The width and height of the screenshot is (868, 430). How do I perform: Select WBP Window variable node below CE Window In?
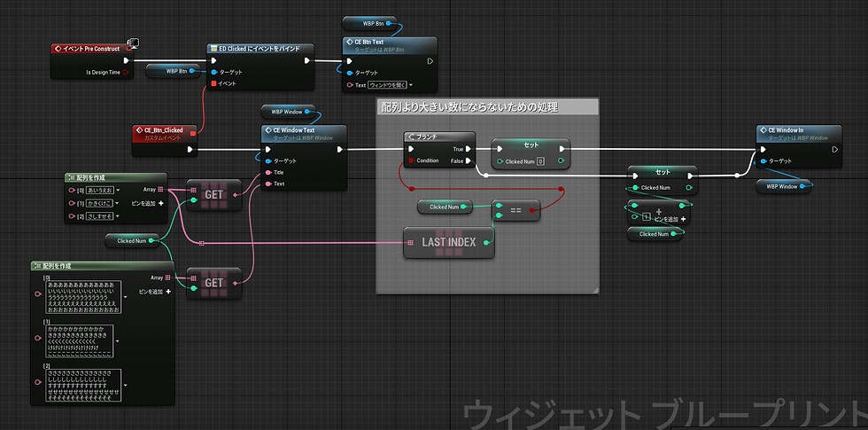pyautogui.click(x=785, y=187)
